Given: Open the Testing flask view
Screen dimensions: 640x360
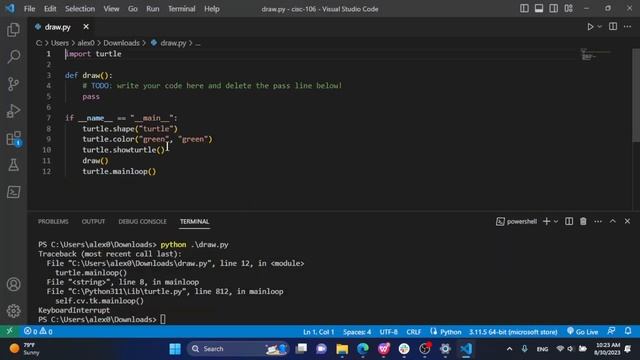Looking at the screenshot, I should coord(13,165).
